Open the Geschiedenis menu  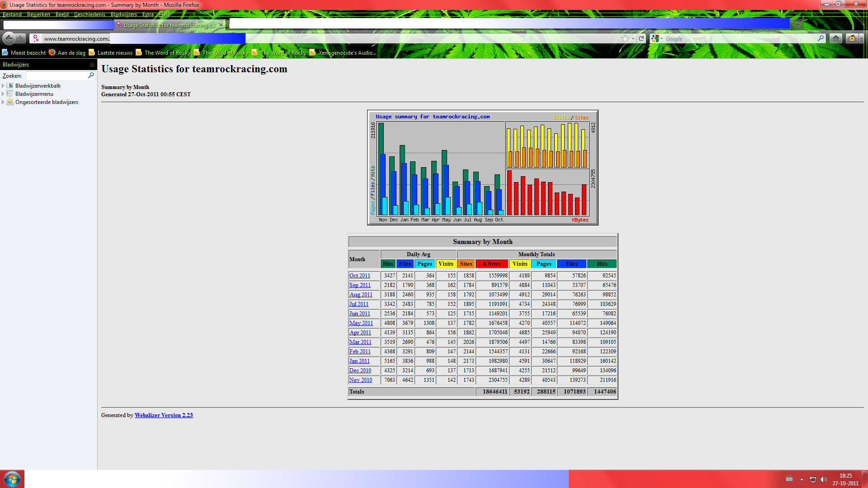(89, 14)
